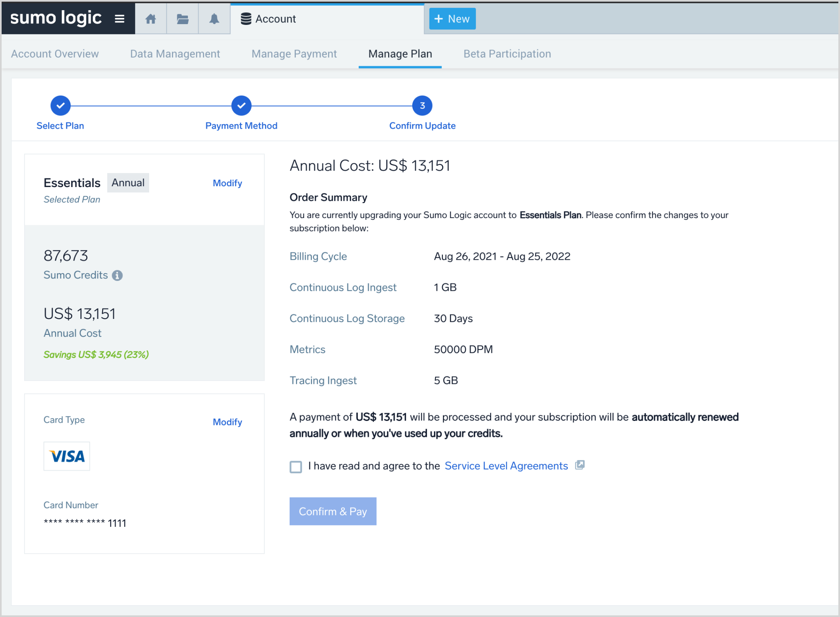840x617 pixels.
Task: Click the Visa card logo
Action: pyautogui.click(x=67, y=456)
